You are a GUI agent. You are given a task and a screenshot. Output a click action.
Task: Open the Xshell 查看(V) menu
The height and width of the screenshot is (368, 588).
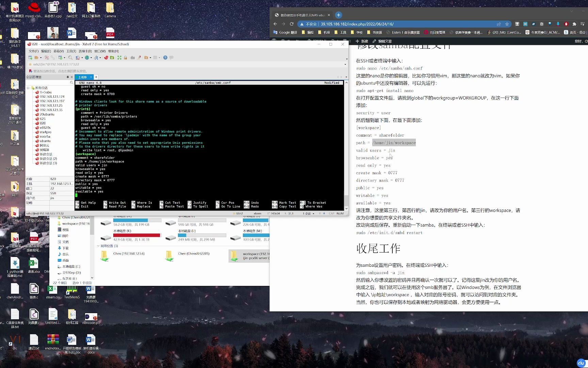(x=59, y=51)
